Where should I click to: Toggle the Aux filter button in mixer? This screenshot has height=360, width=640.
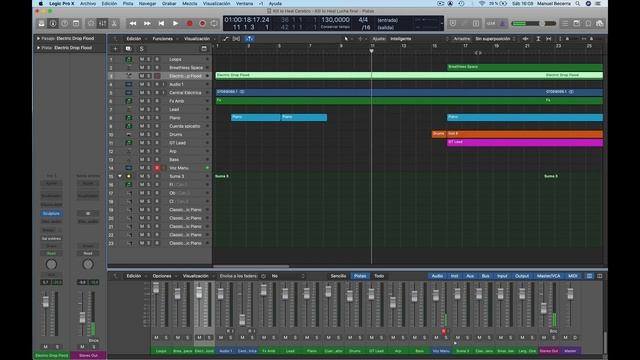(x=470, y=276)
